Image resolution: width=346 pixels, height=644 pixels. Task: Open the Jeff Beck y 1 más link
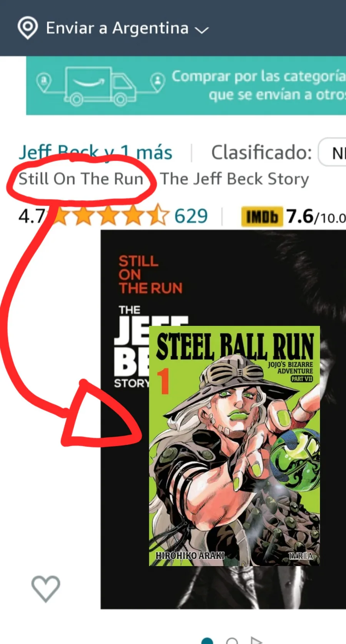tap(96, 152)
